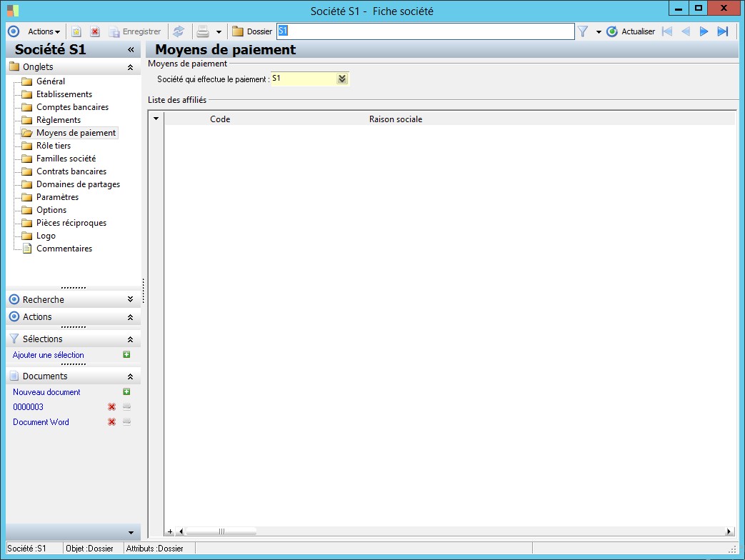Click the new record icon in toolbar
Screen dimensions: 745x560
click(76, 31)
